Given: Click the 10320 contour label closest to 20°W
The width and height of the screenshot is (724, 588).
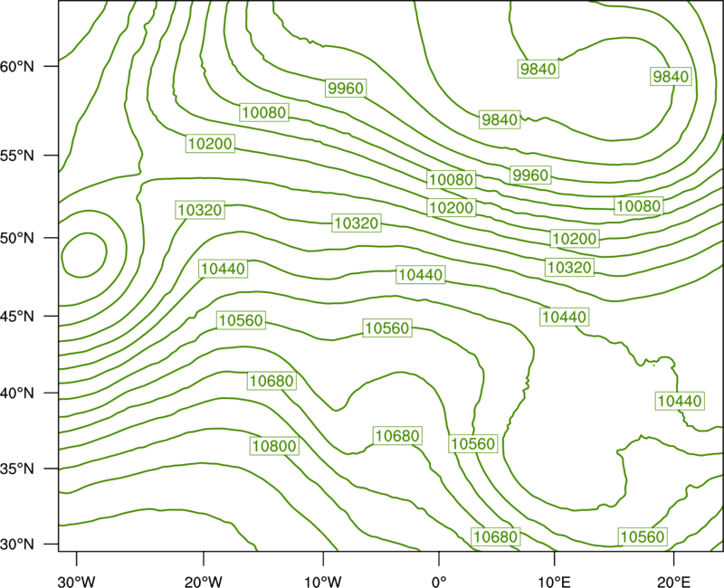Looking at the screenshot, I should tap(200, 210).
